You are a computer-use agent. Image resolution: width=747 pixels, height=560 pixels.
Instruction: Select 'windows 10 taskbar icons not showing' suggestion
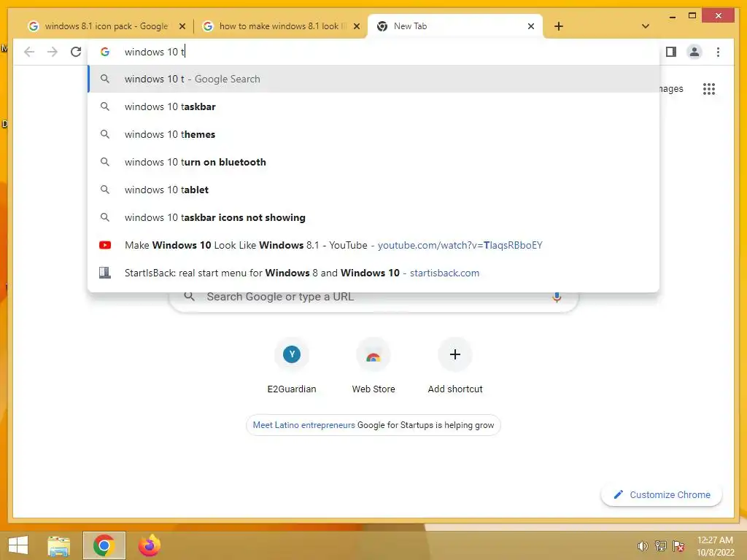tap(374, 217)
